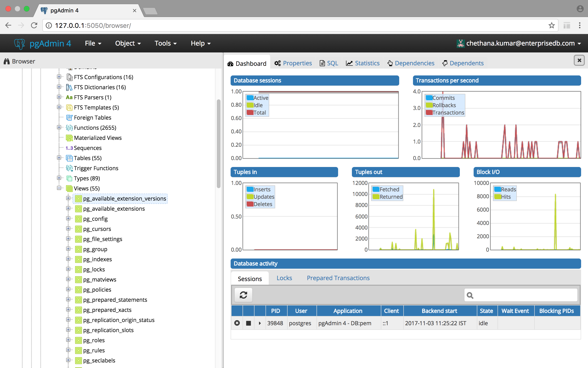
Task: Open the Tools menu
Action: point(165,43)
